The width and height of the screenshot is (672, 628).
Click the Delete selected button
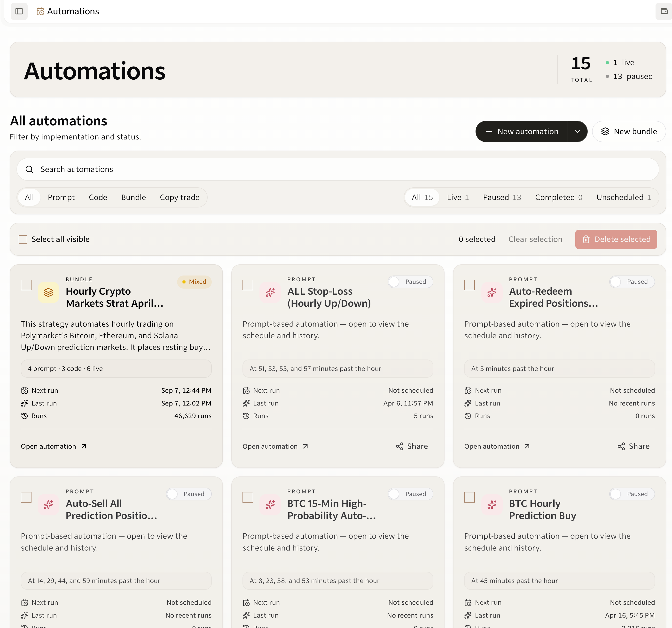point(616,239)
